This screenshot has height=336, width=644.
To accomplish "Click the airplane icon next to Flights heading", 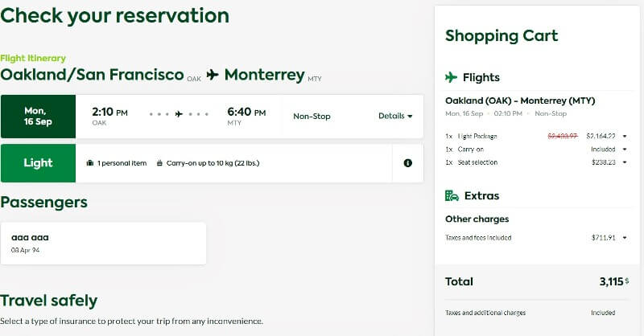I will [x=451, y=77].
